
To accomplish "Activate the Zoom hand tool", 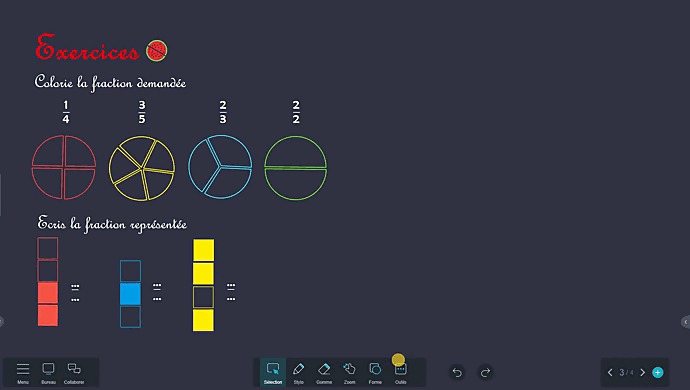I will 350,372.
